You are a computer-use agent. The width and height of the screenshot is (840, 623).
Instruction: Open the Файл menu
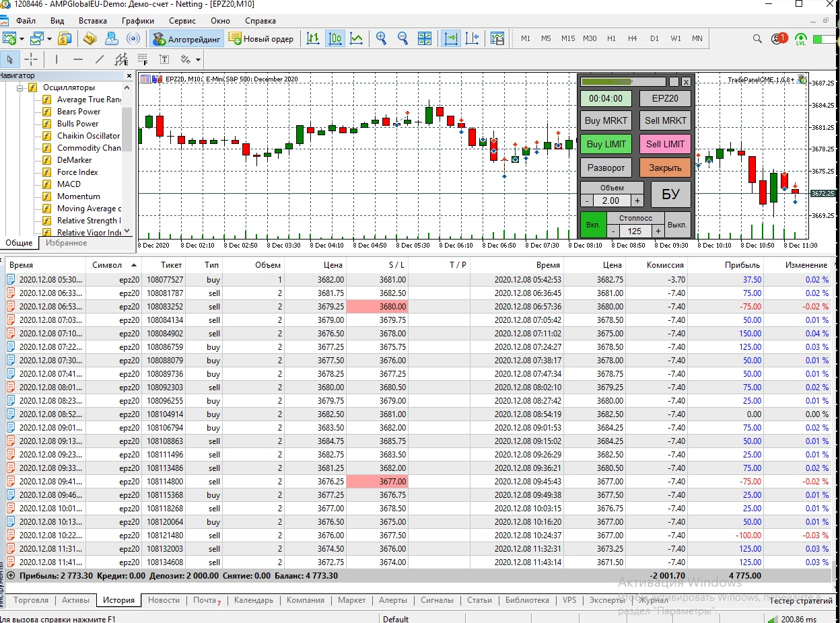[x=26, y=21]
